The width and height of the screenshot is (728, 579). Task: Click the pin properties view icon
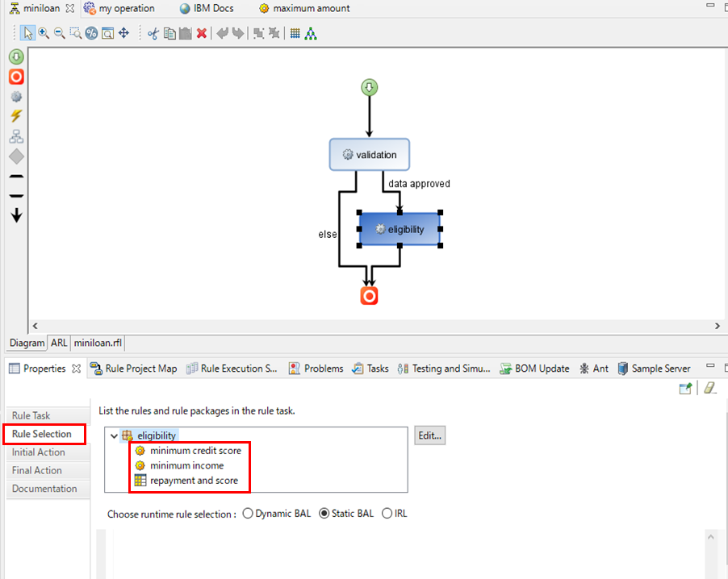[685, 389]
